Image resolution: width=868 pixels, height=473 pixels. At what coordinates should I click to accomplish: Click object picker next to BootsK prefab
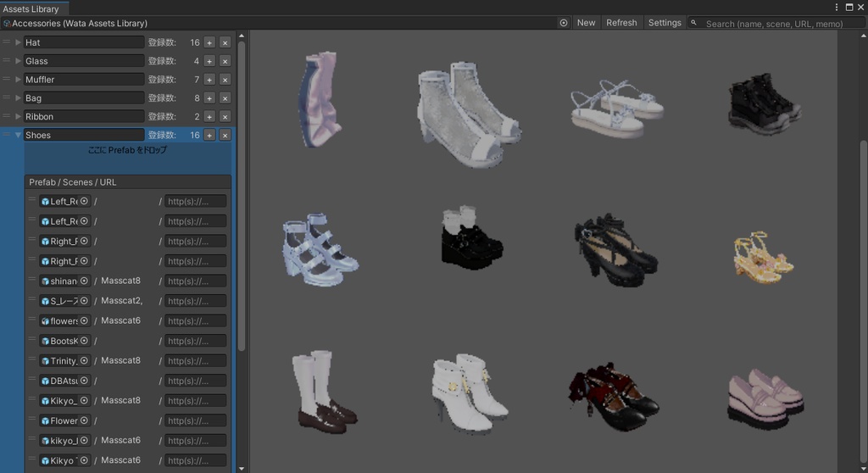tap(84, 341)
